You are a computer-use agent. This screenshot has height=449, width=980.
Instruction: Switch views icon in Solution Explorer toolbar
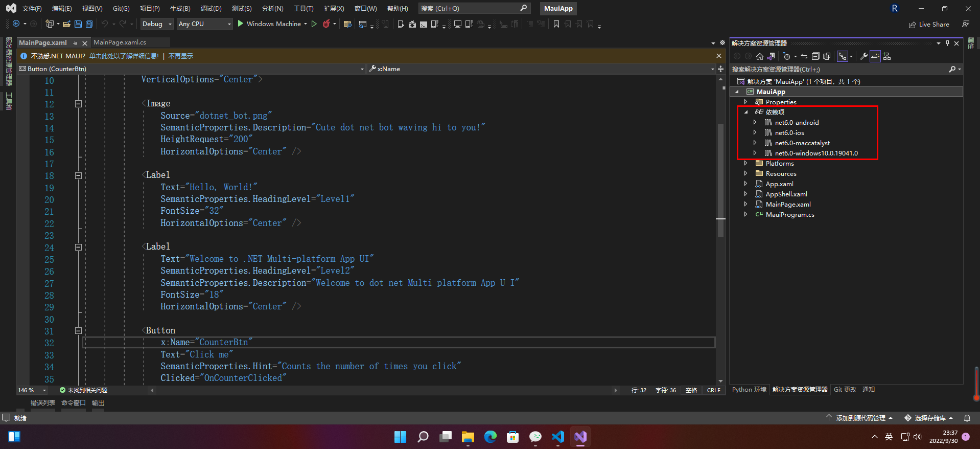click(x=771, y=56)
